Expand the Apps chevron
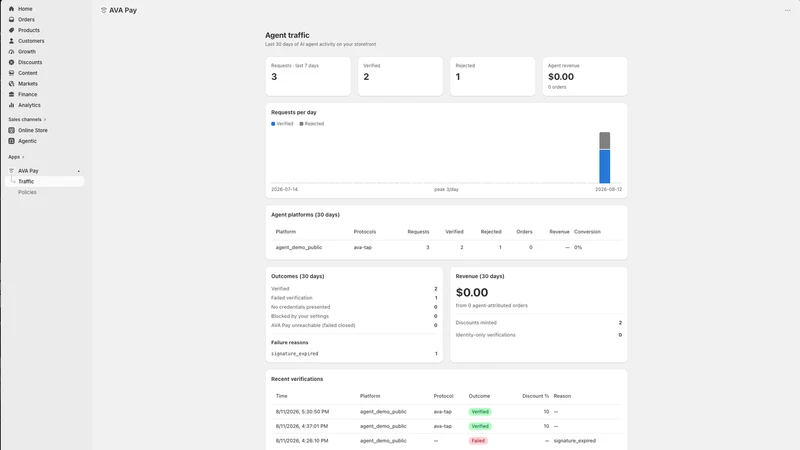 coord(23,157)
